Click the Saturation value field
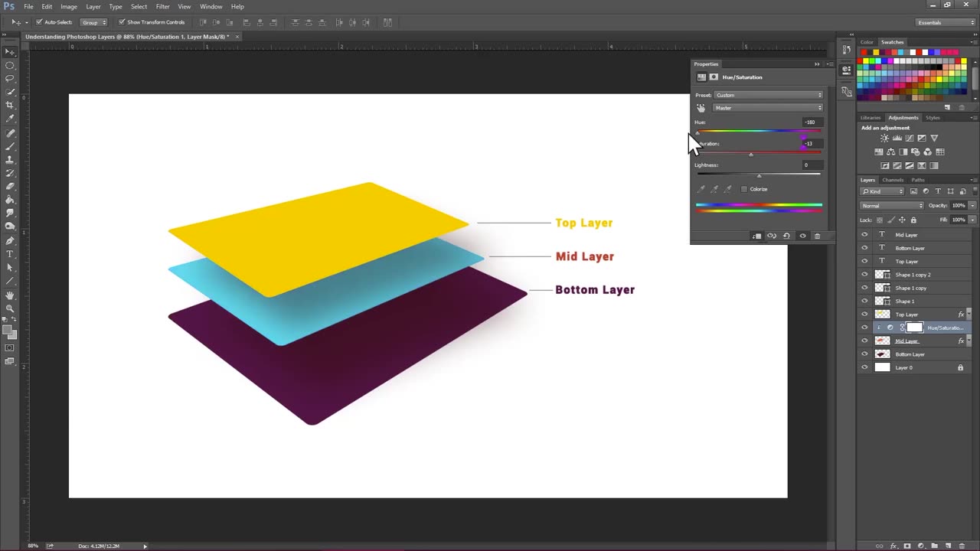Screen dimensions: 980x551 coord(812,144)
